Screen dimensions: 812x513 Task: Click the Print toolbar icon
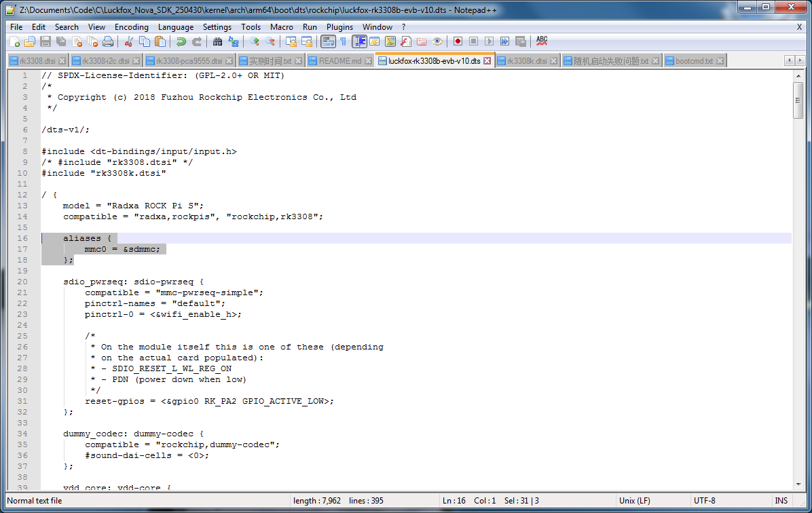tap(108, 41)
